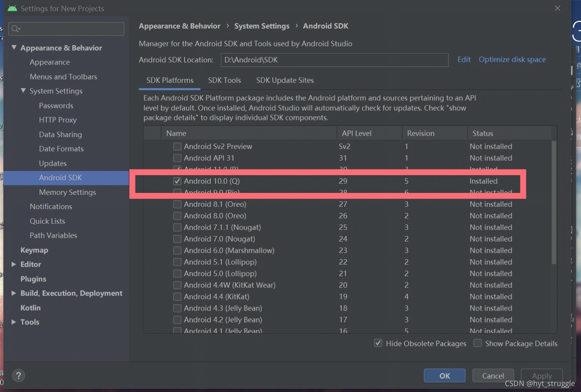Switch to the SDK Tools tab

point(224,80)
